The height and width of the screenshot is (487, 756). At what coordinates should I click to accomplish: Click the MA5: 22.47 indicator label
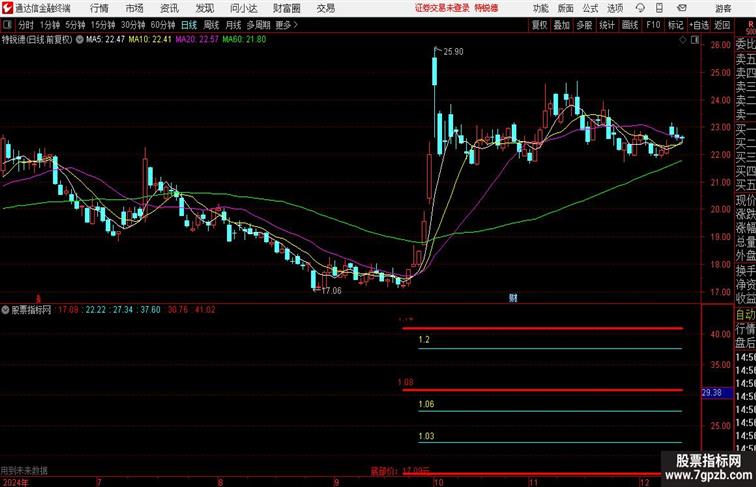(x=105, y=40)
